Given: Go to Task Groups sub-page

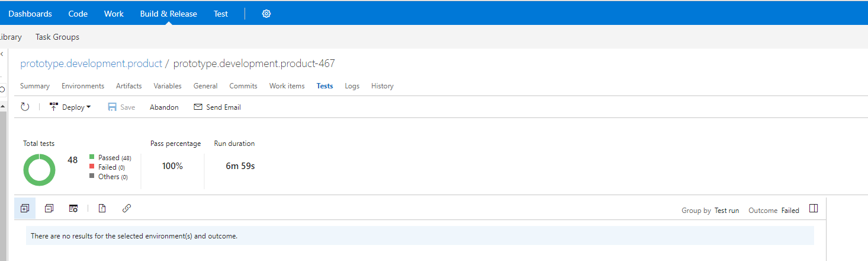Looking at the screenshot, I should [x=57, y=37].
